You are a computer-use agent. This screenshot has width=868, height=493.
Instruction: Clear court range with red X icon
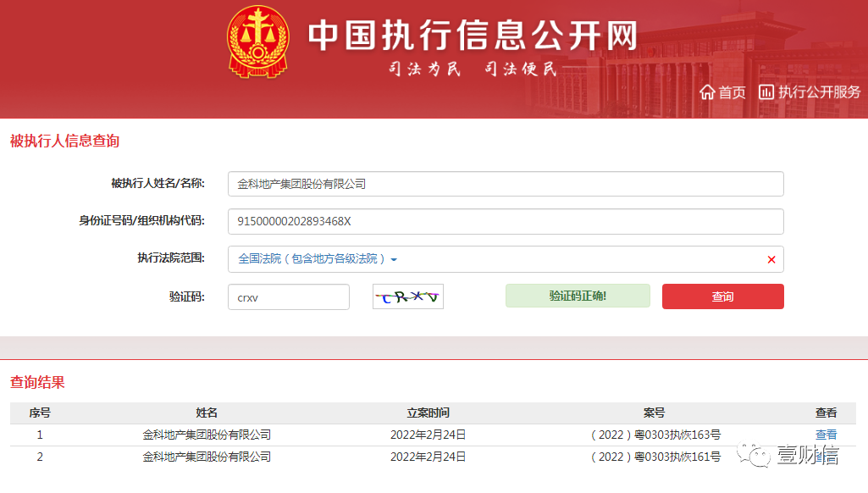point(771,259)
